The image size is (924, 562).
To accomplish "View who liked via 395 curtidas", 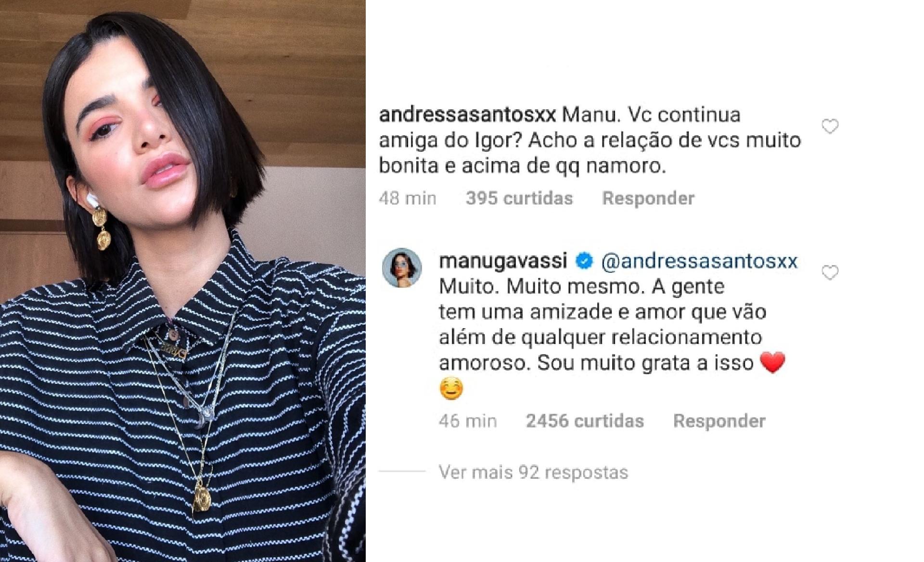I will click(x=519, y=198).
